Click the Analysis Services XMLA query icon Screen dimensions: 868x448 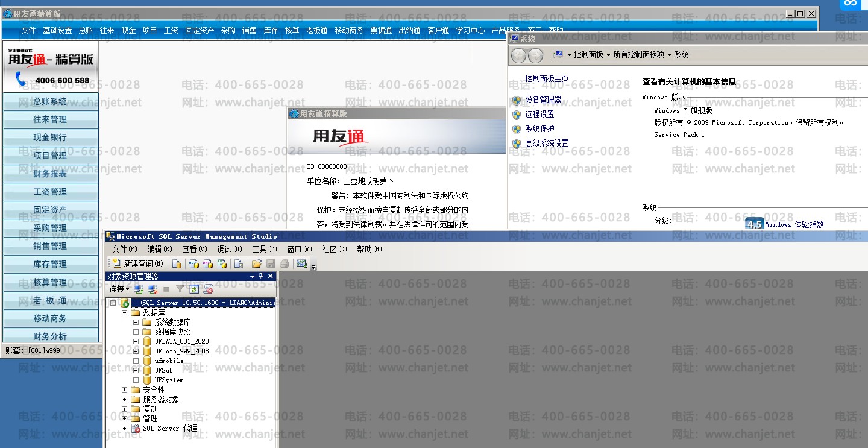click(222, 263)
